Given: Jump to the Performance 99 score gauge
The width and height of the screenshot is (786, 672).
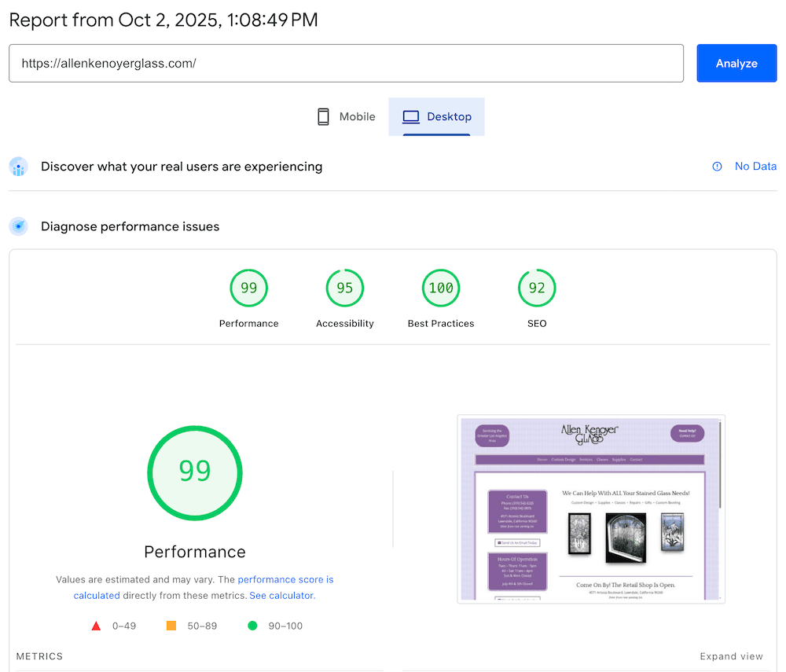Looking at the screenshot, I should [248, 299].
